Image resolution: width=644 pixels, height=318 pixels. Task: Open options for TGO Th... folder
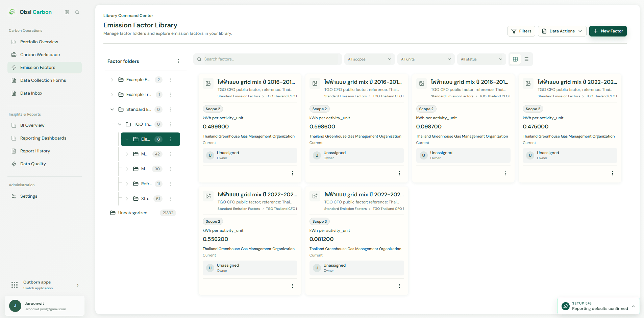click(171, 124)
